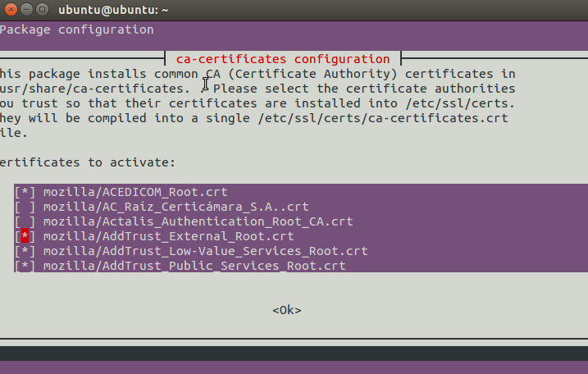Click the 'certificates to activate:' label

[88, 162]
